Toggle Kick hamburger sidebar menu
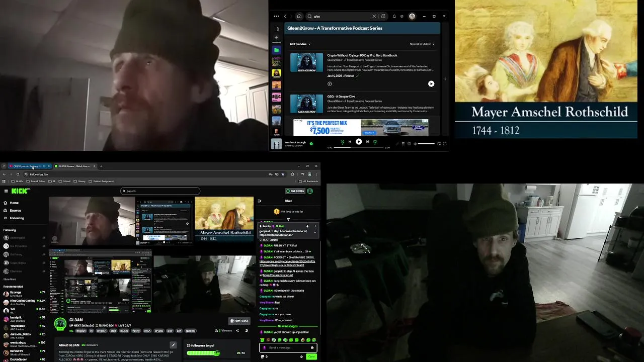644x362 pixels. pos(6,191)
